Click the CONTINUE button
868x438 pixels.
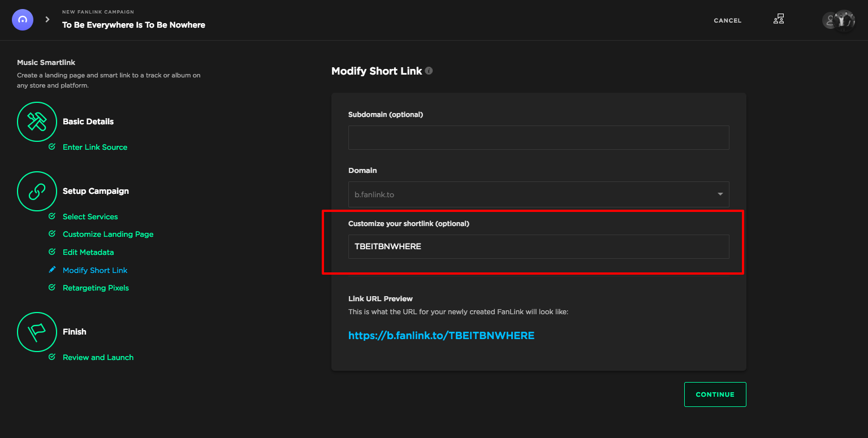(715, 394)
